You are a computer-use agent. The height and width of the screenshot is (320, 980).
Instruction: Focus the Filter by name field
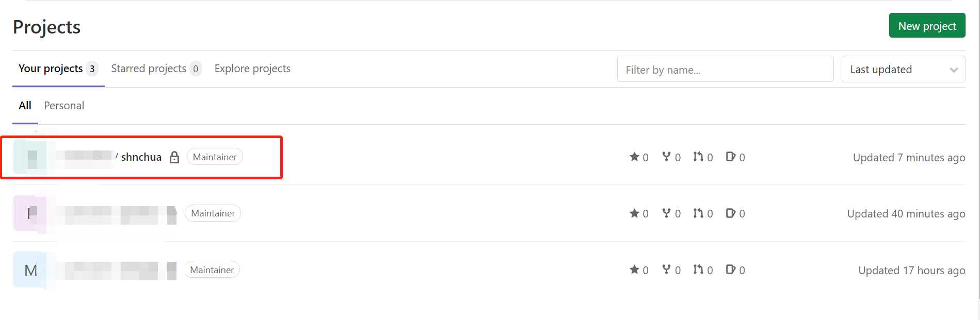tap(725, 69)
